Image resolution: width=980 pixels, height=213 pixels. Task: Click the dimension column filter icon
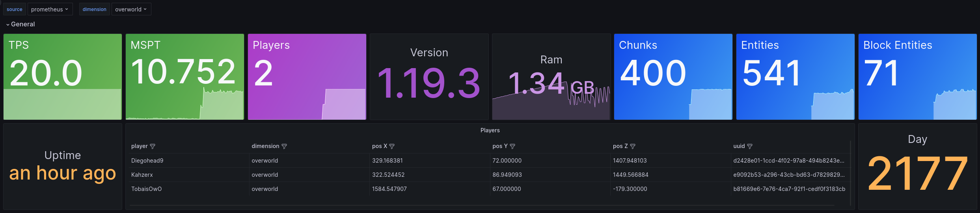[284, 146]
